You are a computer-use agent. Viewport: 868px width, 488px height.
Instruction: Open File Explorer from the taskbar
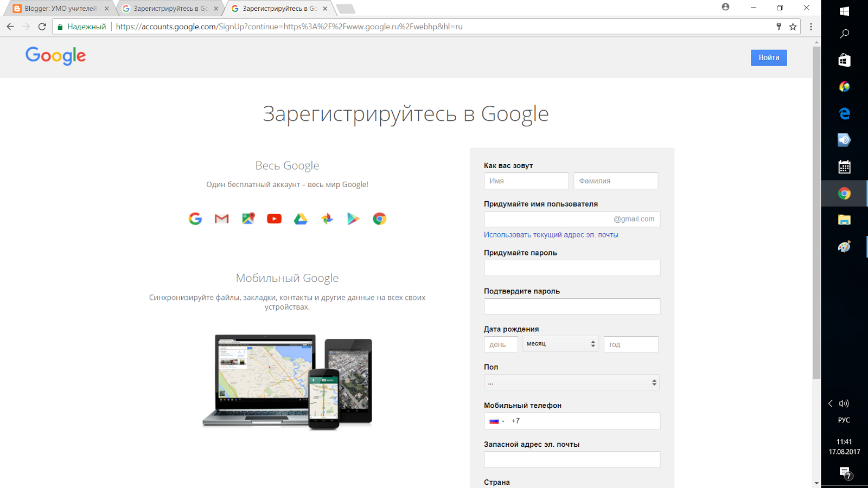click(x=844, y=220)
